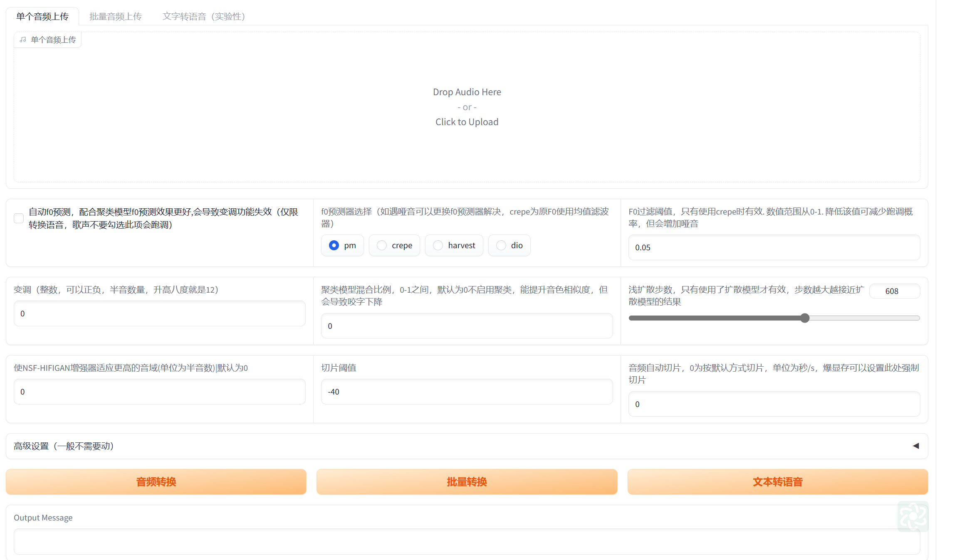
Task: Click the Output Message text box
Action: click(x=467, y=541)
